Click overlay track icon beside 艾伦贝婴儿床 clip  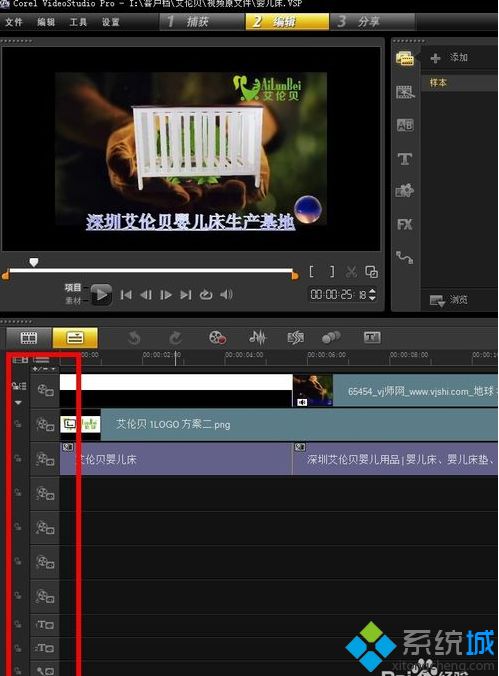point(45,459)
